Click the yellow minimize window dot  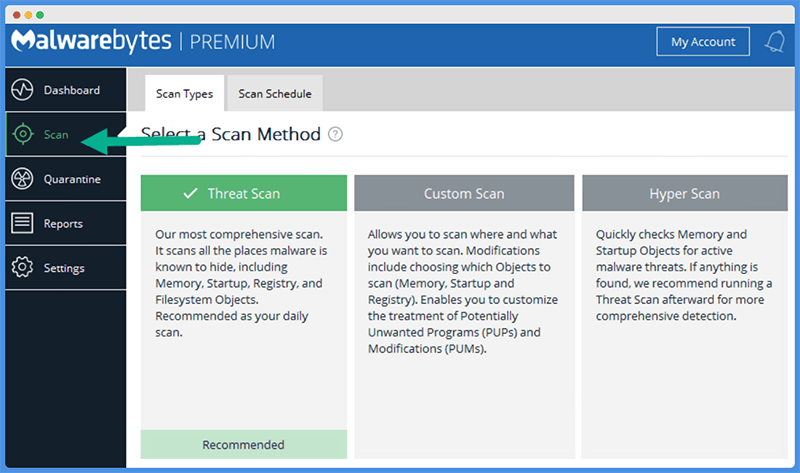[28, 15]
